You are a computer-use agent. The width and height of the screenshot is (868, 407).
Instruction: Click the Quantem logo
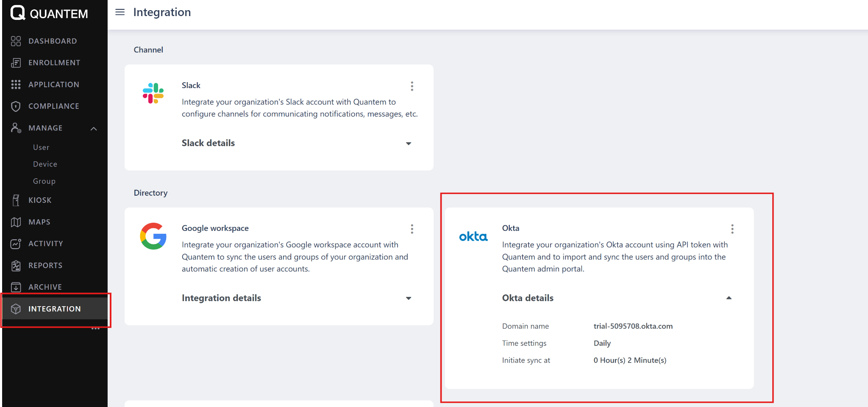tap(49, 14)
